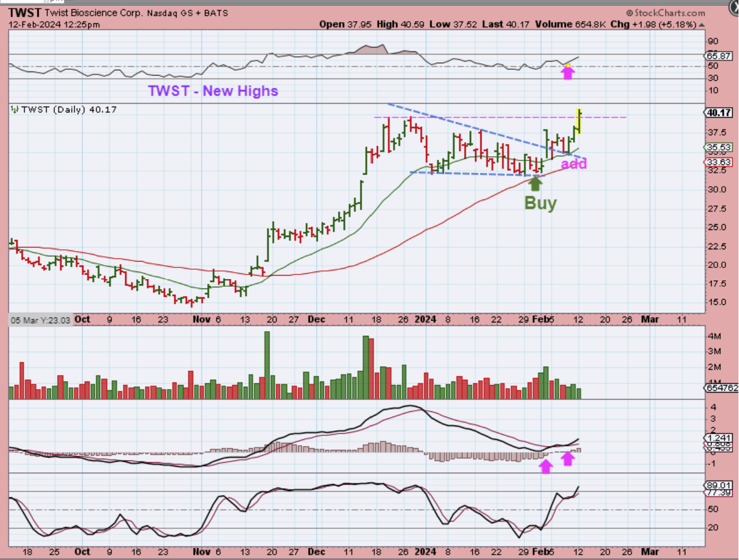Close the chart using the top-right X button
The width and height of the screenshot is (739, 560).
tap(734, 6)
